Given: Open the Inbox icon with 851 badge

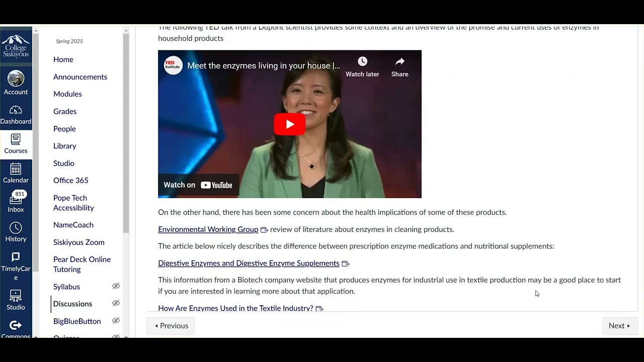Looking at the screenshot, I should click(16, 198).
